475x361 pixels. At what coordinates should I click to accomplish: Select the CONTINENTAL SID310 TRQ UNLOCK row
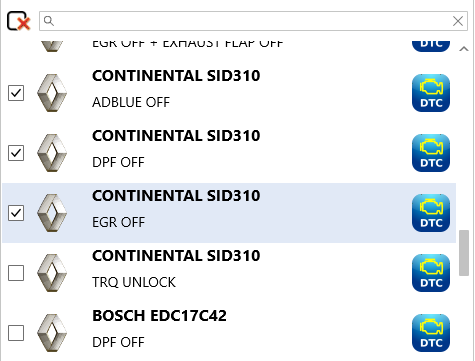pyautogui.click(x=229, y=273)
